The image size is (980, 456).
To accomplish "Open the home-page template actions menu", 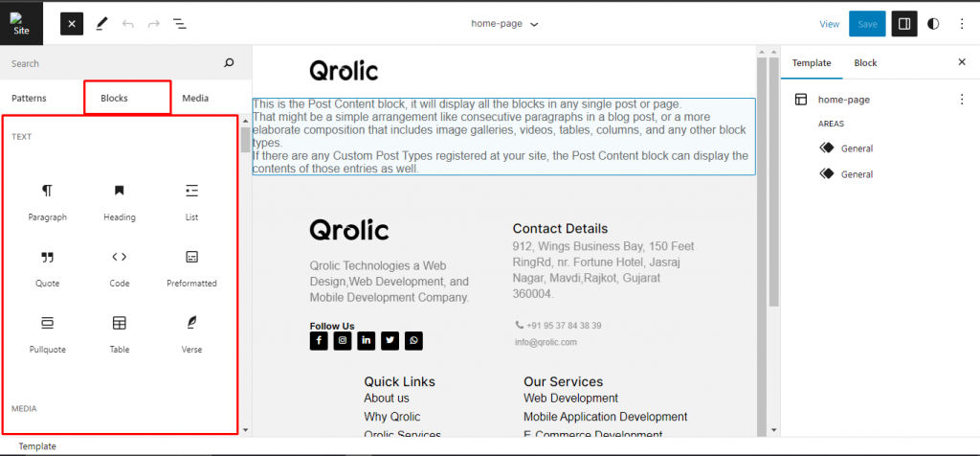I will (962, 100).
